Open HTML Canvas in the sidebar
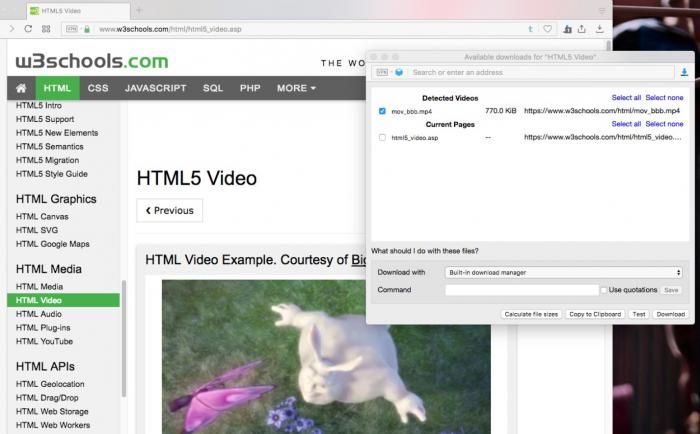 (x=42, y=217)
